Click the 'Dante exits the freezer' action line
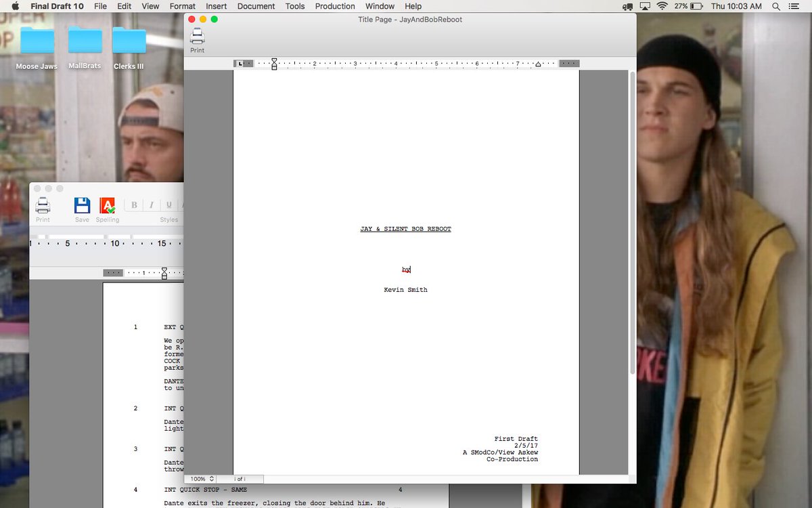The image size is (812, 508). pyautogui.click(x=274, y=503)
